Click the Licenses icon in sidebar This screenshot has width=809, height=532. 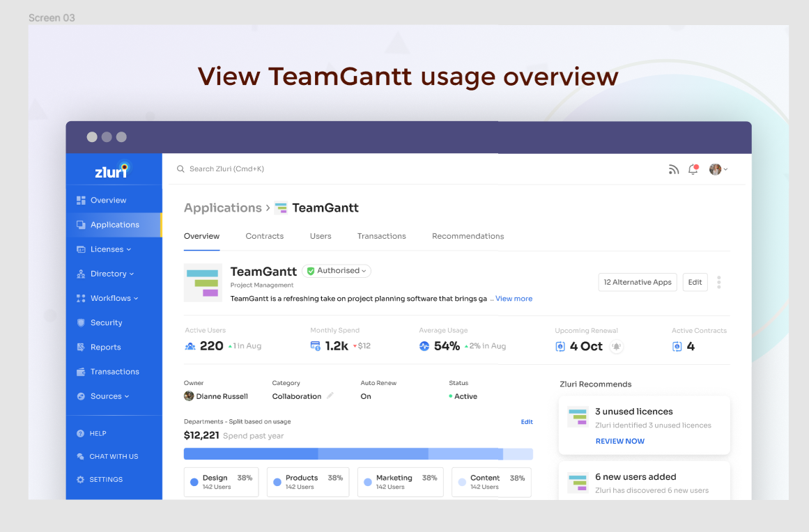[81, 249]
